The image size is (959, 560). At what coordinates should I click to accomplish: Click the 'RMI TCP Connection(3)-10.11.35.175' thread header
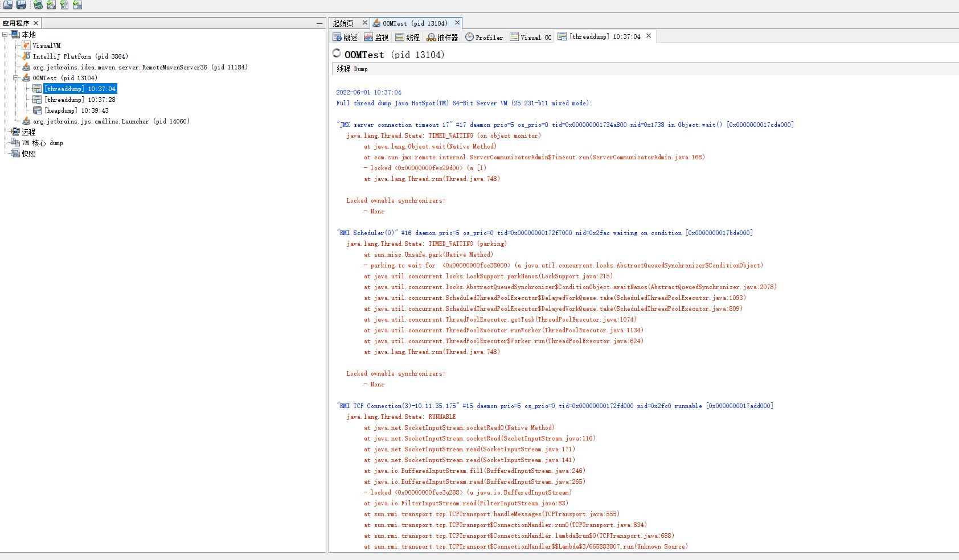coord(555,406)
